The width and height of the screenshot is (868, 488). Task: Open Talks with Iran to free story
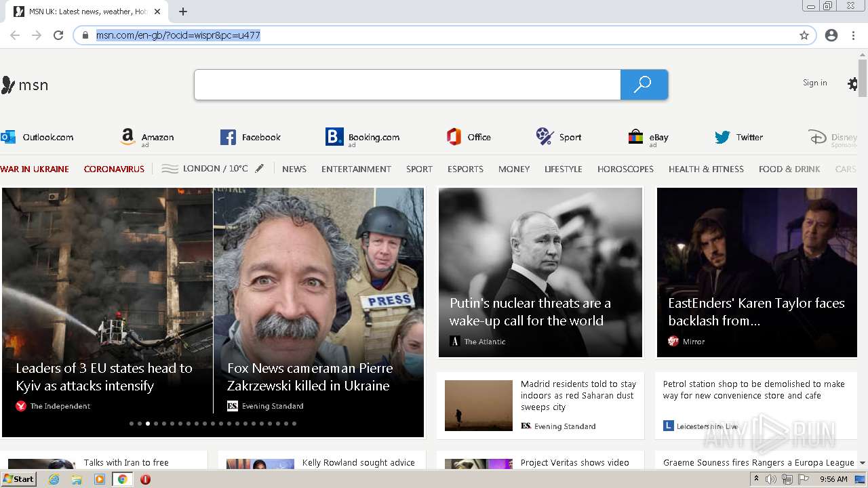[126, 462]
